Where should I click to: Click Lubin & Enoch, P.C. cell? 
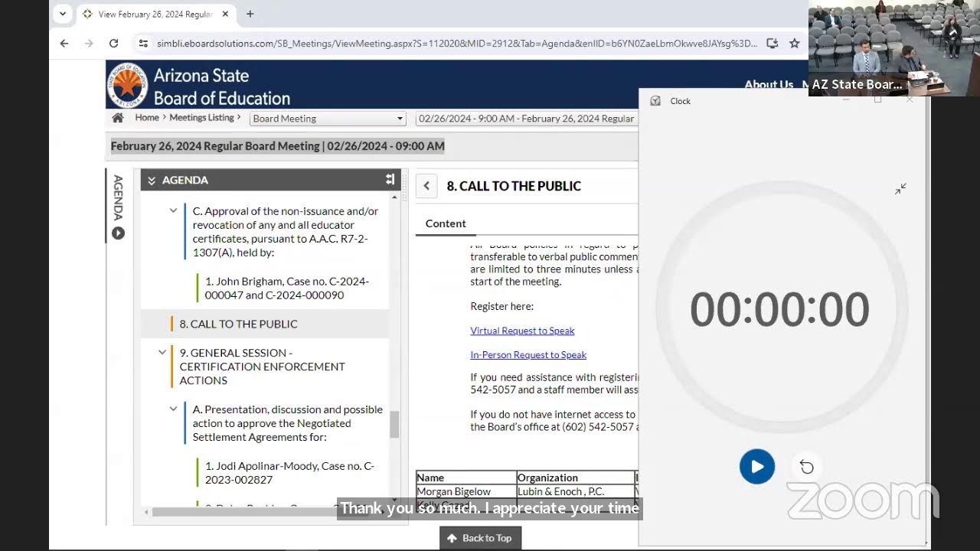576,491
